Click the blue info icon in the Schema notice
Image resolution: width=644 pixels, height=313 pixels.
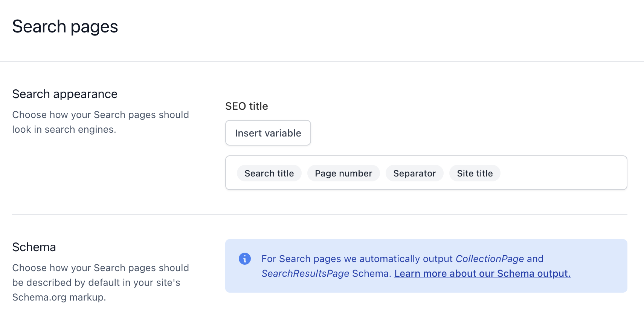click(245, 259)
